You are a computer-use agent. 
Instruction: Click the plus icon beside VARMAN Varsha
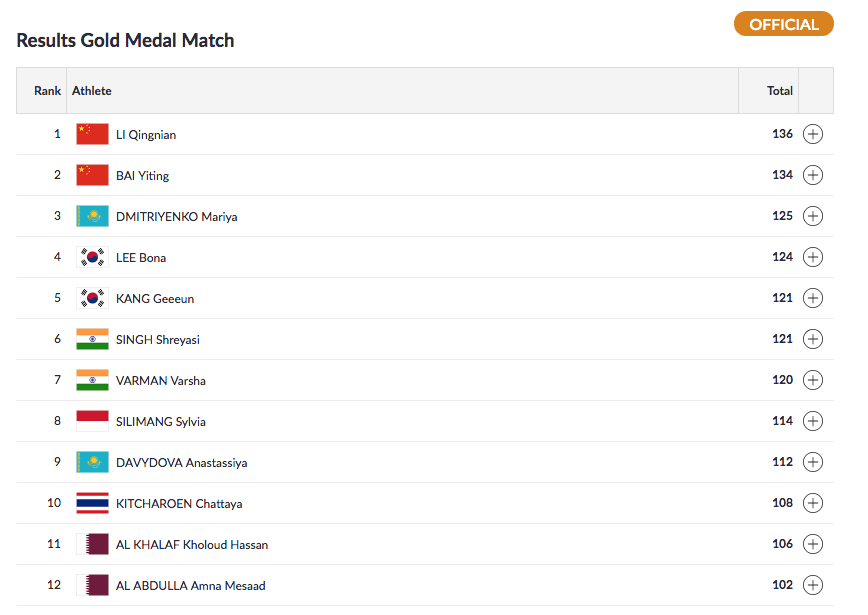[x=813, y=381]
